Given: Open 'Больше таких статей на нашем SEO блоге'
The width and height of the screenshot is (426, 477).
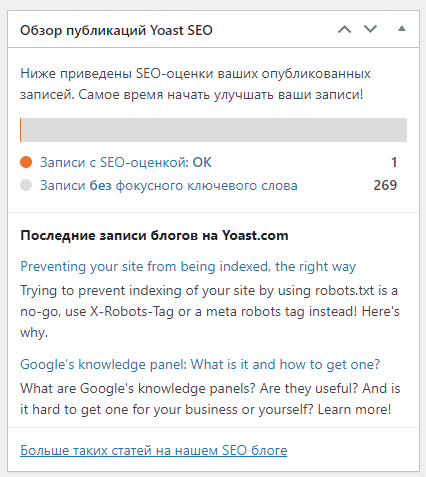Looking at the screenshot, I should (154, 450).
